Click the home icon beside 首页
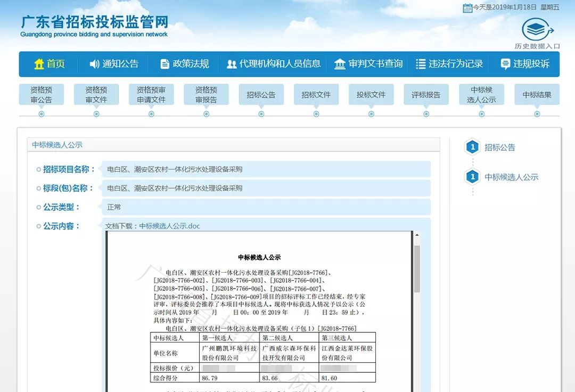Screen dimensions: 575x392 pyautogui.click(x=39, y=64)
